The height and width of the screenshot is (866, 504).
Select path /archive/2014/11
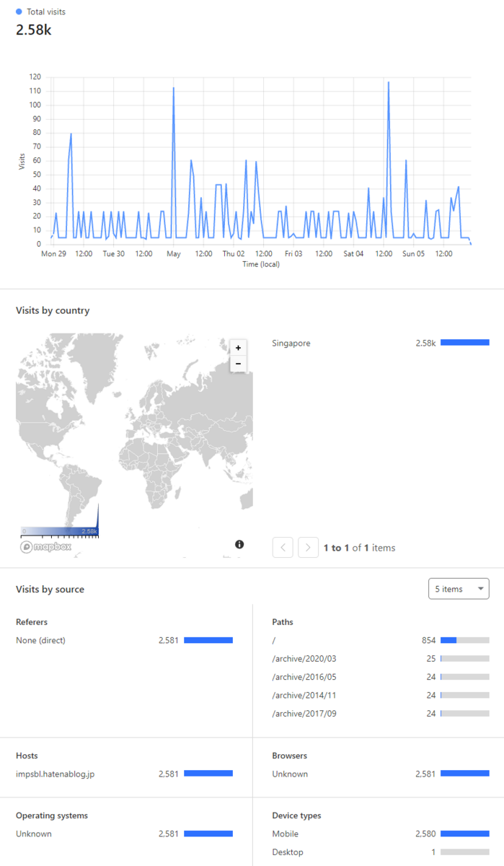(x=304, y=696)
